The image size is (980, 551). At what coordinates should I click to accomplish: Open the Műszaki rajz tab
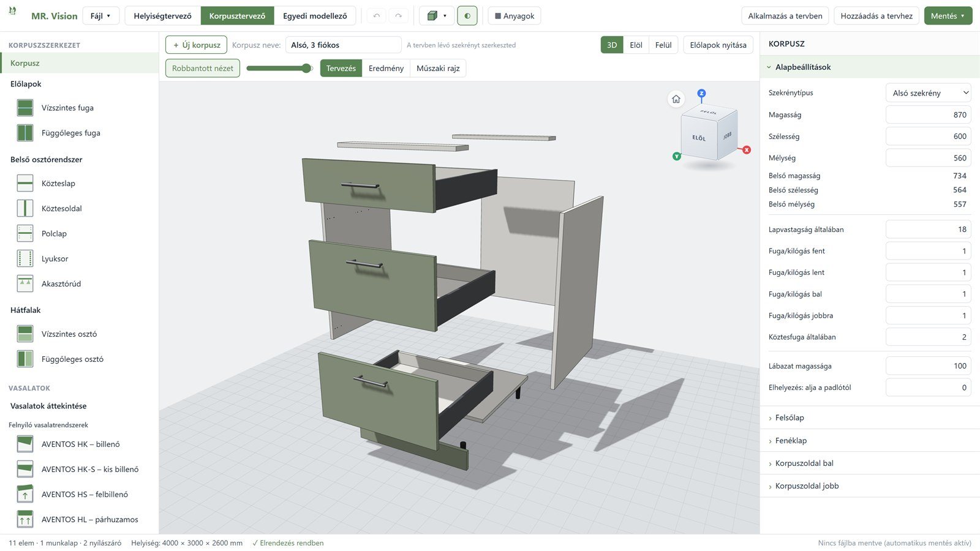pyautogui.click(x=438, y=68)
